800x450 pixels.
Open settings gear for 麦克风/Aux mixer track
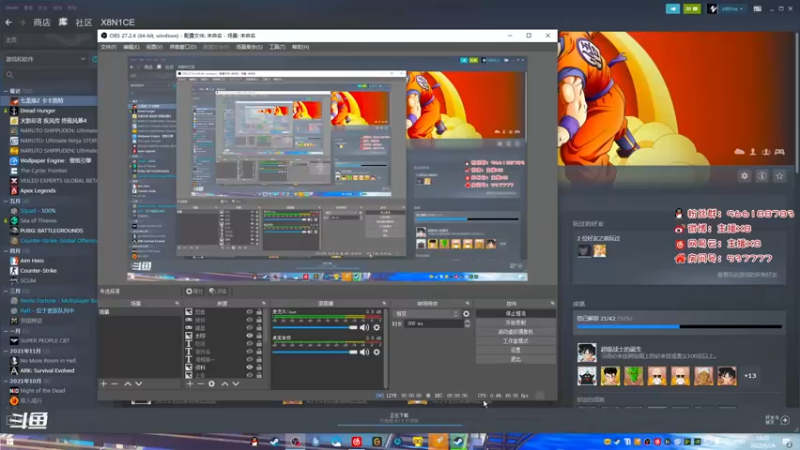pos(377,328)
